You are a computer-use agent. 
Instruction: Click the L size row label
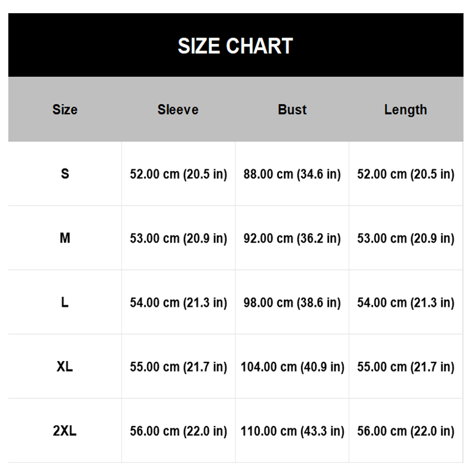coord(65,302)
